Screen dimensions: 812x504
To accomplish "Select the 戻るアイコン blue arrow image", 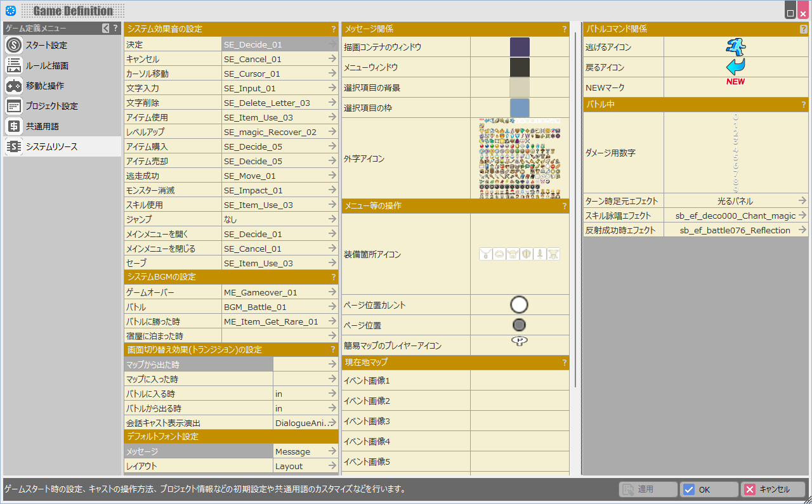I will (735, 67).
